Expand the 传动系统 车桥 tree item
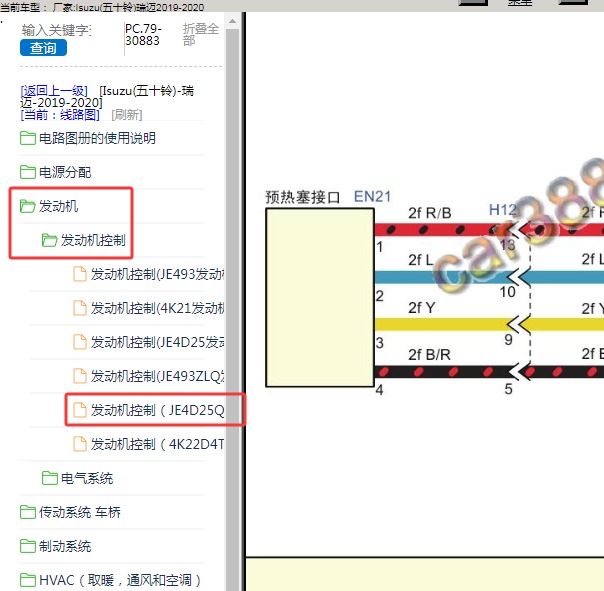Screen dimensions: 604x591 pyautogui.click(x=79, y=512)
